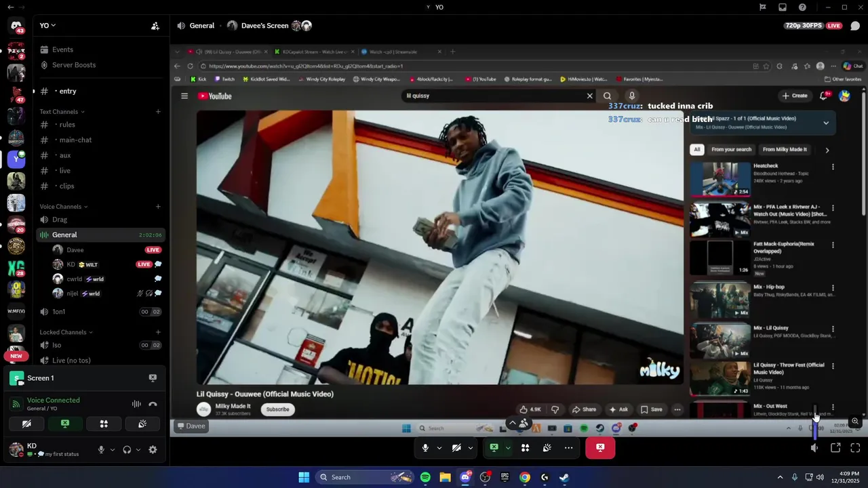The height and width of the screenshot is (488, 868).
Task: Open the rules text channel
Action: (100, 125)
